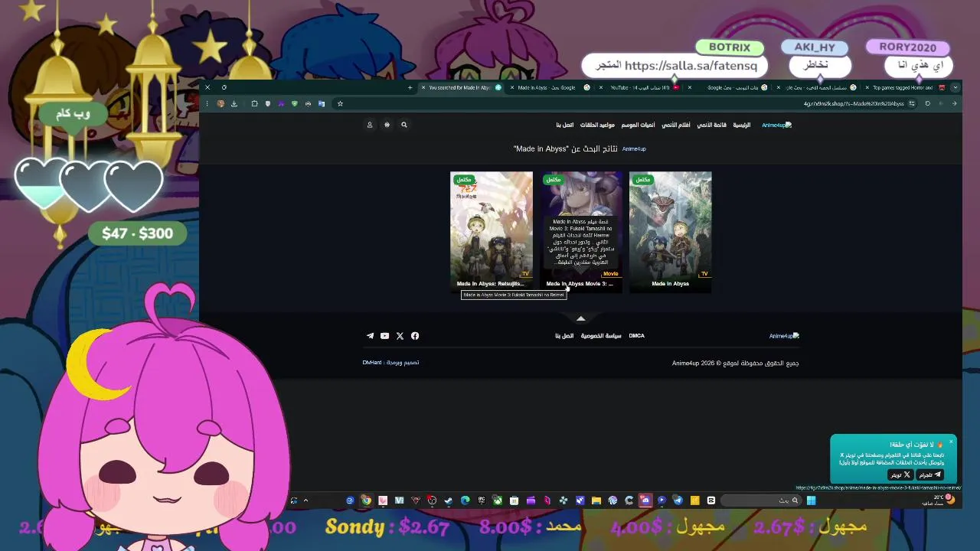980x551 pixels.
Task: Open the browser profile avatar icon
Action: (x=220, y=103)
